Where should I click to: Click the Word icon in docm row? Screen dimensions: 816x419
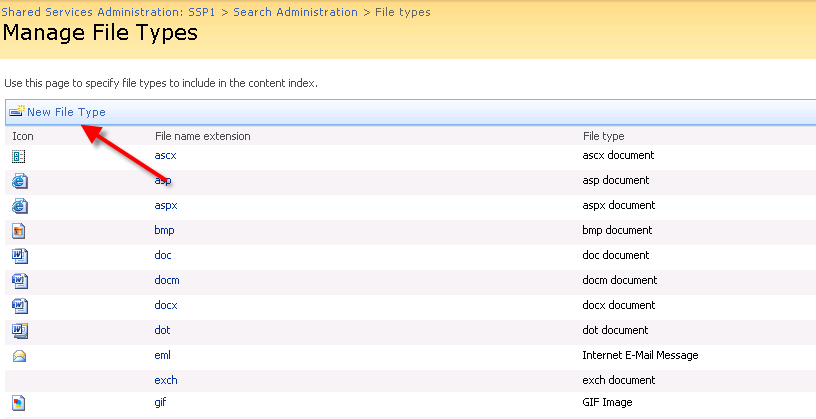[x=20, y=281]
